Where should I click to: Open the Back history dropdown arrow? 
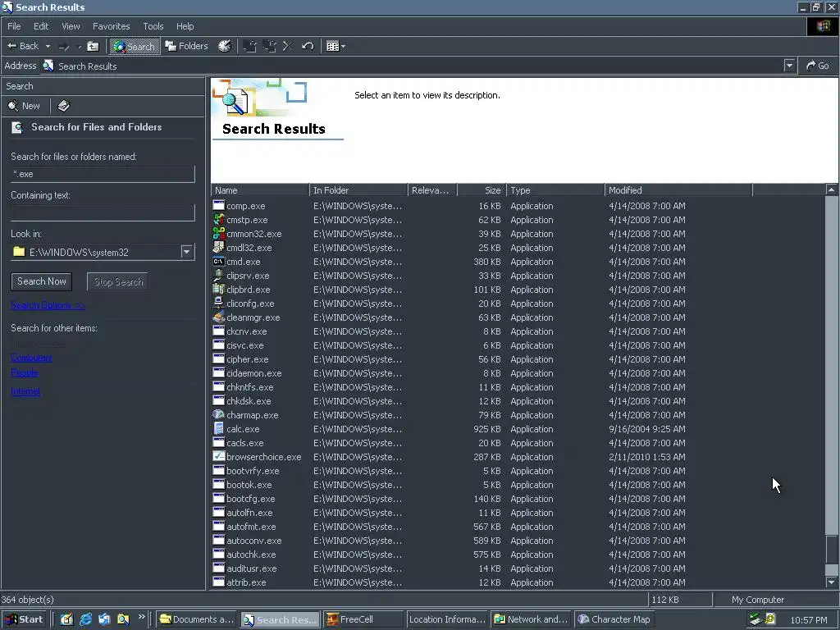[x=48, y=46]
